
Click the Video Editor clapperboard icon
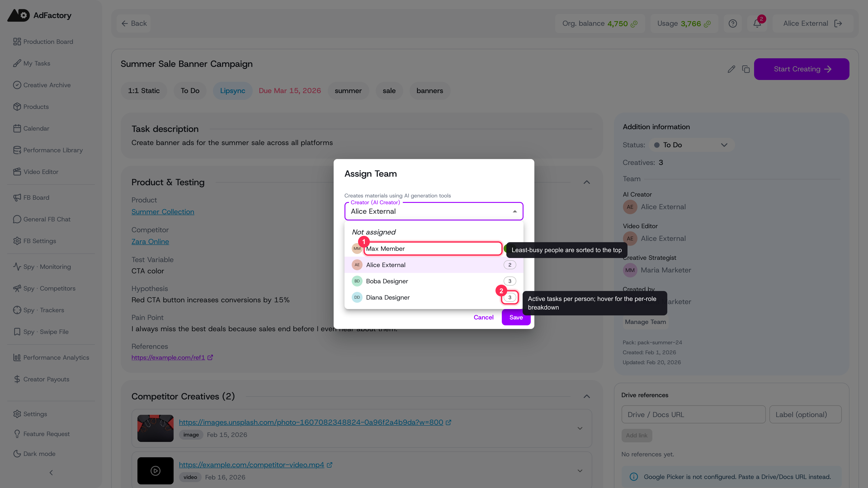[17, 172]
